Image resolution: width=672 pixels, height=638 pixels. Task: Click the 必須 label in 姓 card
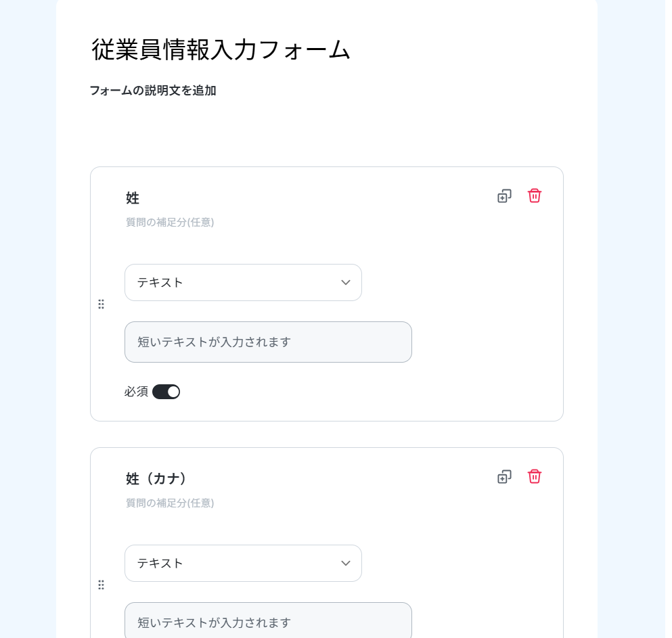tap(136, 392)
